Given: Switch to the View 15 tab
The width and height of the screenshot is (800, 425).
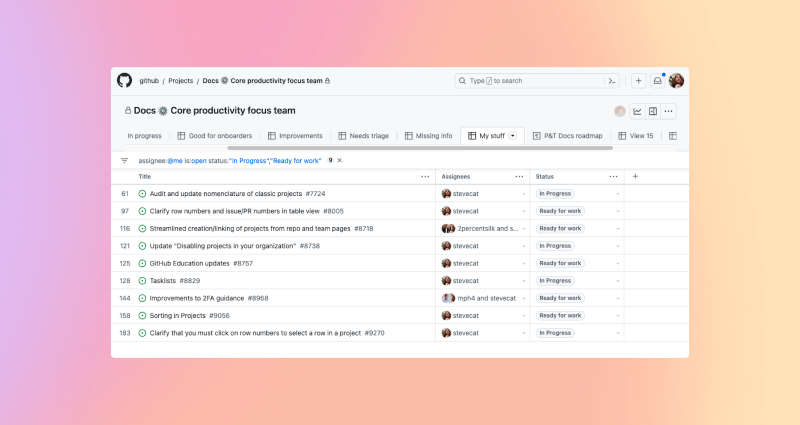Looking at the screenshot, I should coord(636,136).
